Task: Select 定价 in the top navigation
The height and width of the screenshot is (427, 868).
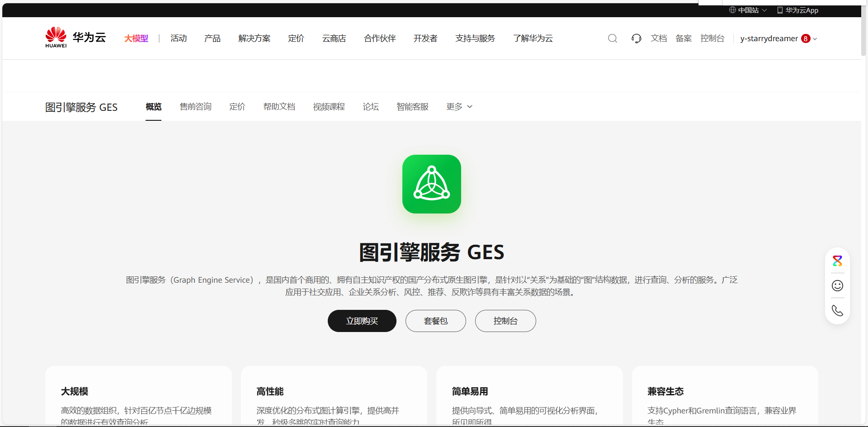Action: click(296, 38)
